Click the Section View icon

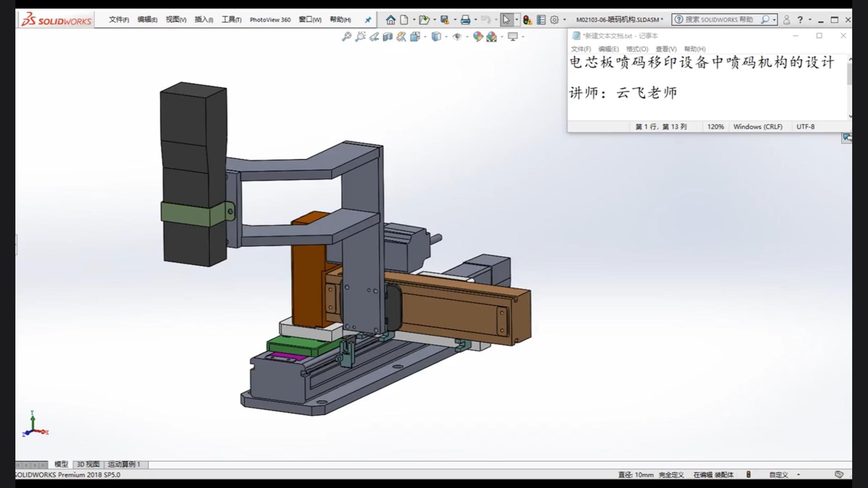[x=387, y=37]
